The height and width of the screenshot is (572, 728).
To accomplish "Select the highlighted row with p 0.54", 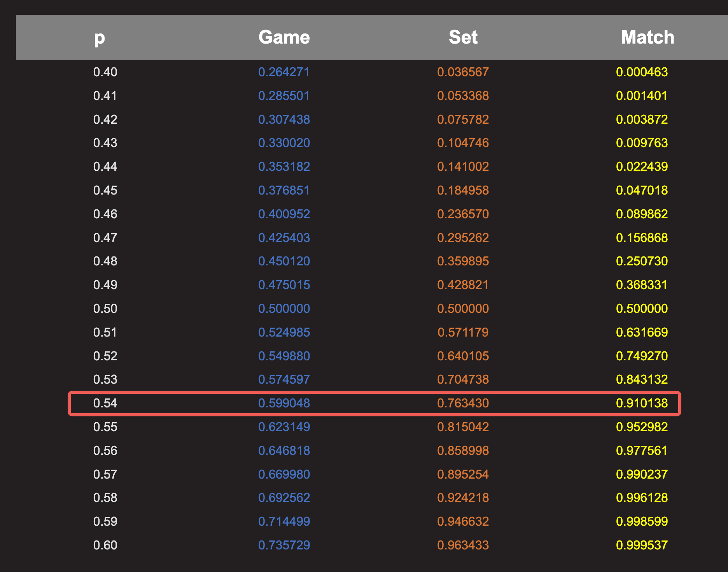I will point(373,403).
